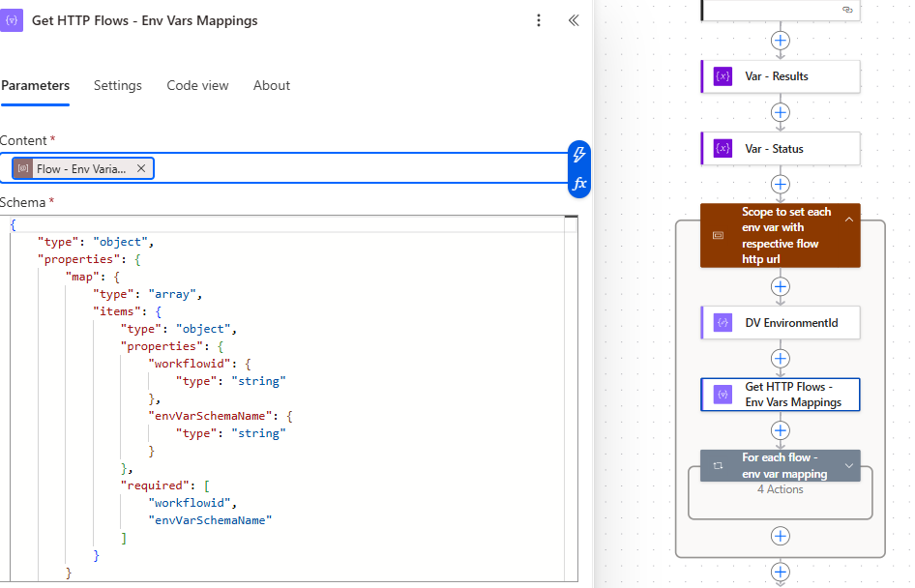Image resolution: width=915 pixels, height=588 pixels.
Task: Open the three-dot options menu for this action
Action: pyautogui.click(x=539, y=20)
